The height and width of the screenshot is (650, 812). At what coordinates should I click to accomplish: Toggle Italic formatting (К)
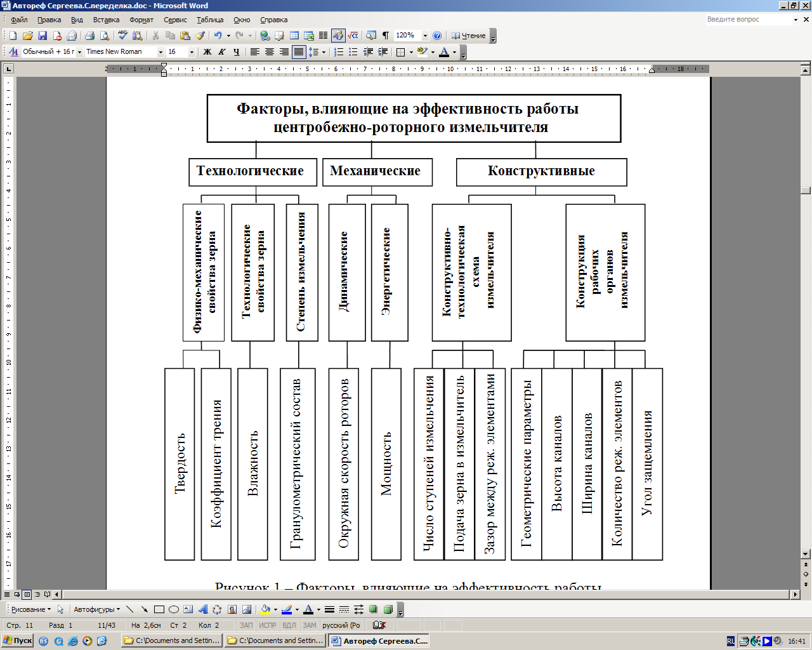coord(222,52)
